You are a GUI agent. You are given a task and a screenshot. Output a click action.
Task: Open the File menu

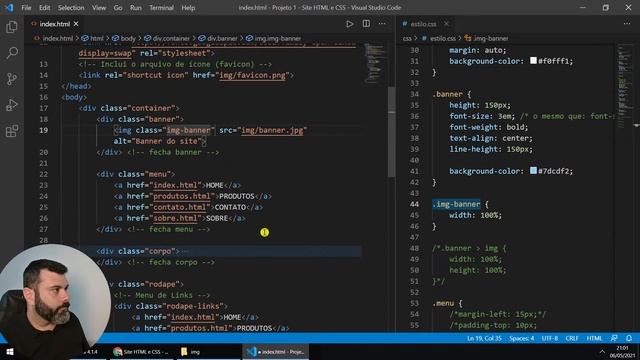26,8
